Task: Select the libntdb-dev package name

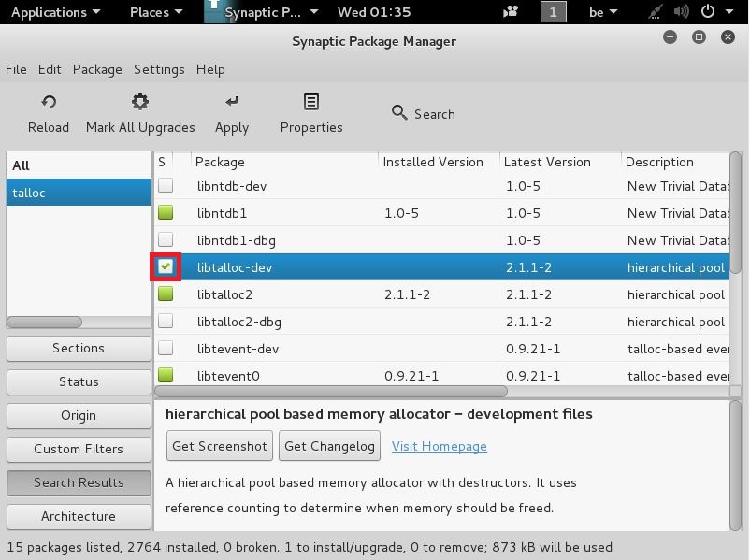Action: pos(232,186)
